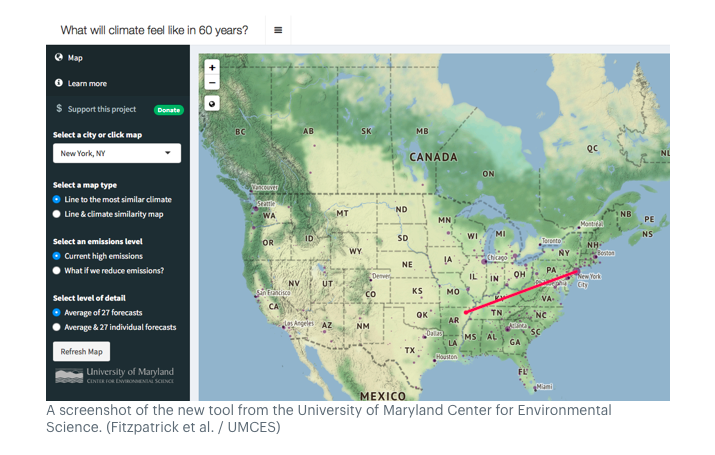This screenshot has width=715, height=455.
Task: Click the green Donate button
Action: (x=168, y=109)
